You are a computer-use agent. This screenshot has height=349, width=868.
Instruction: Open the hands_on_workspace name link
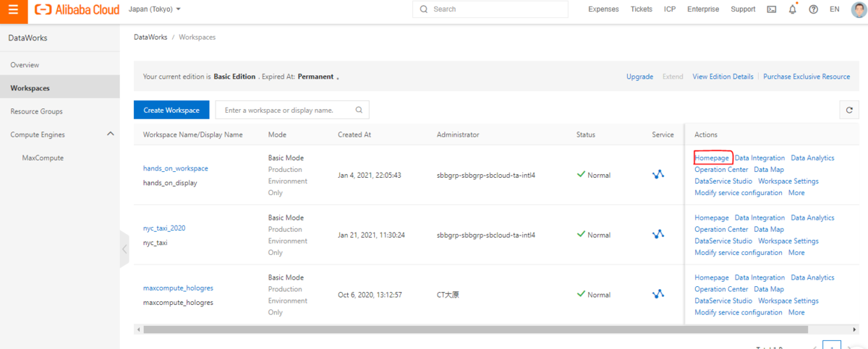176,168
